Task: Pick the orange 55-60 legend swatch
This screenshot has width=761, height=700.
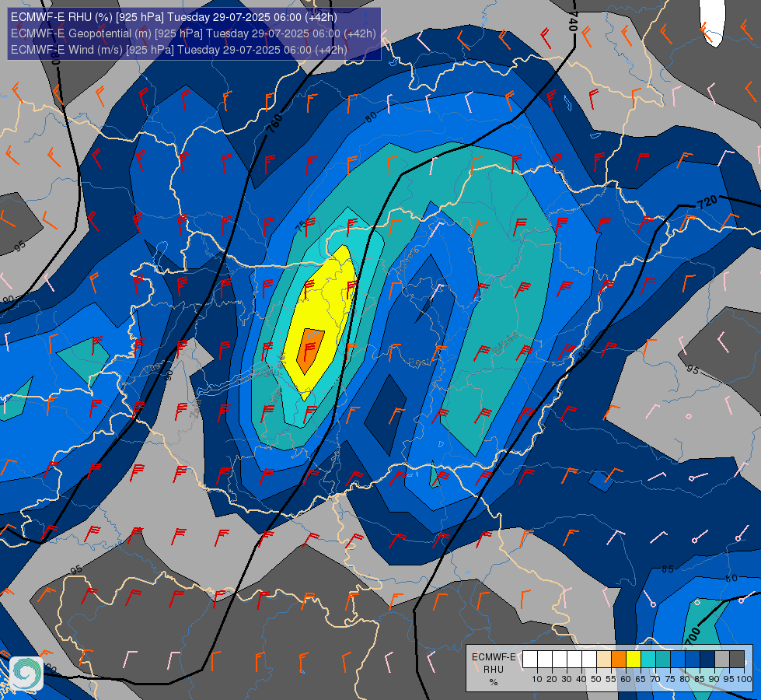Action: [619, 660]
